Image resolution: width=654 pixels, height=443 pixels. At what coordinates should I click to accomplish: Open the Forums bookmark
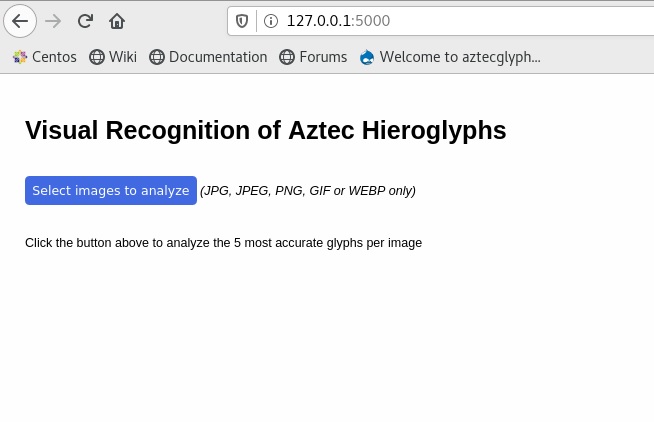click(313, 57)
